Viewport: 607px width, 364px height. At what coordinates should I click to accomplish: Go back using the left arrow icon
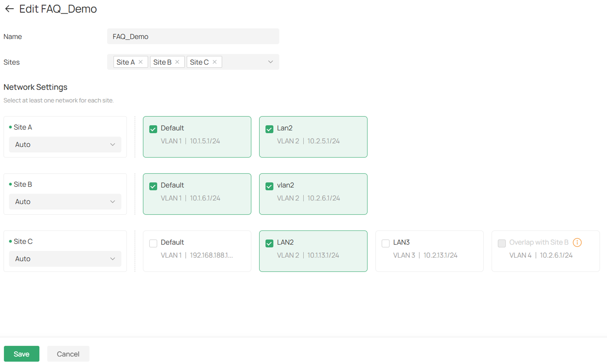click(9, 9)
